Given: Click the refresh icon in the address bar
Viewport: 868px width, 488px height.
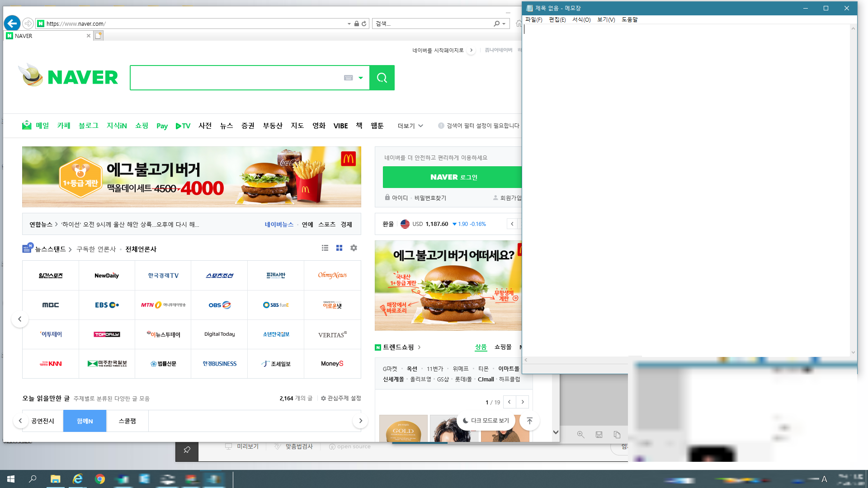Looking at the screenshot, I should click(364, 23).
